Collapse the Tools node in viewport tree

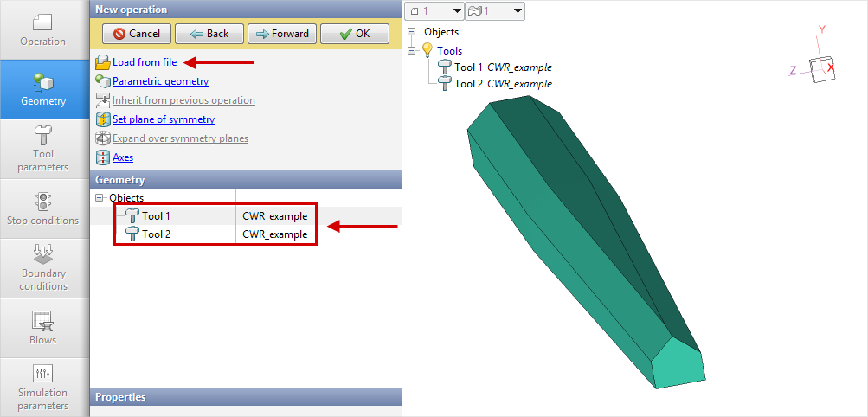coord(412,51)
